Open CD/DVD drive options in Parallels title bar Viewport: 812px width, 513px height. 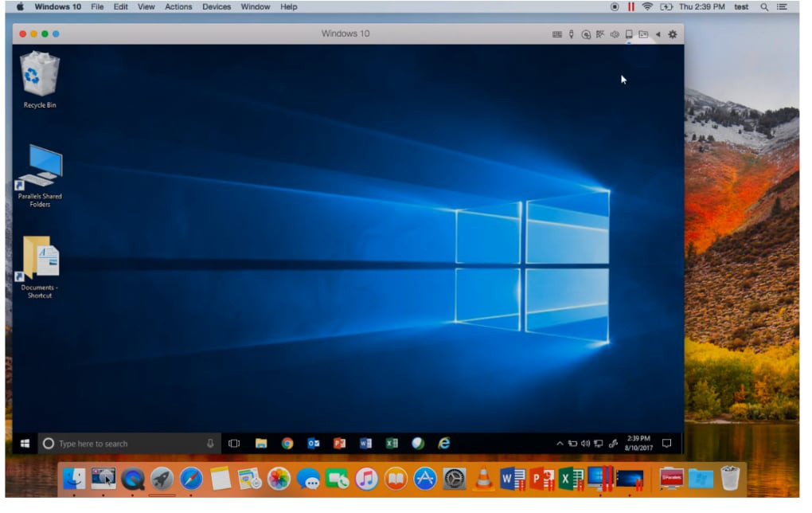[x=586, y=34]
